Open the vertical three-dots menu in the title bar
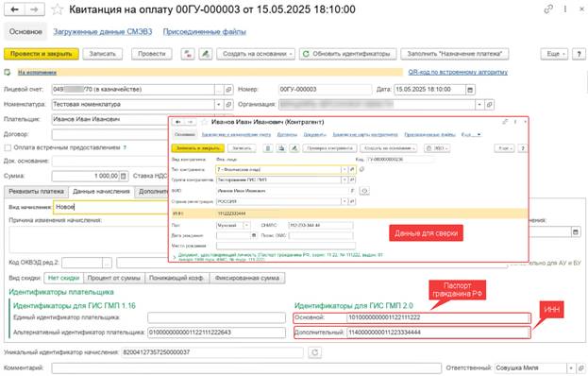The image size is (588, 376). pyautogui.click(x=565, y=9)
